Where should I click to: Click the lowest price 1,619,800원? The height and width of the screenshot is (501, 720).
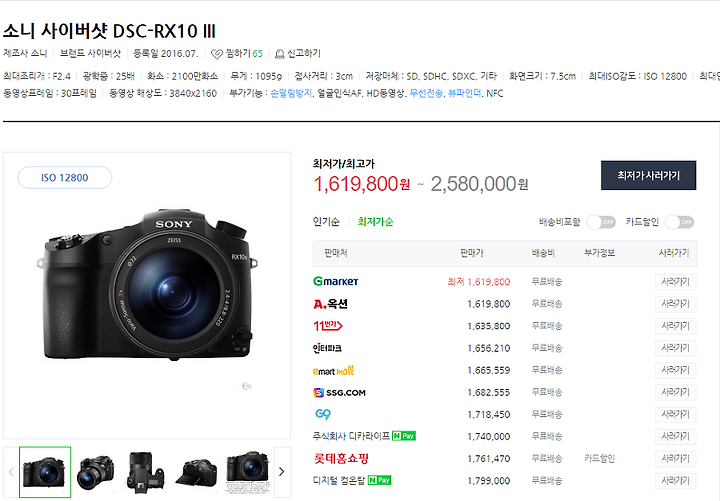coord(361,184)
